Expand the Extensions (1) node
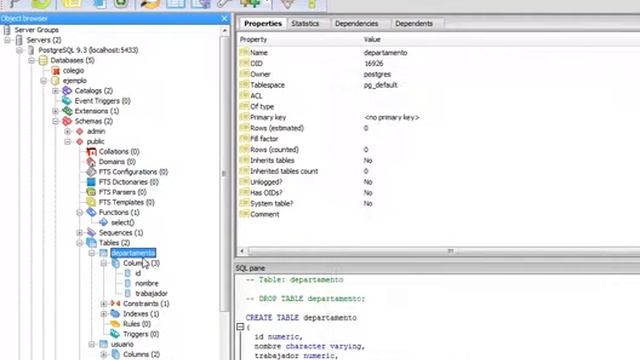The height and width of the screenshot is (360, 640). (x=56, y=111)
